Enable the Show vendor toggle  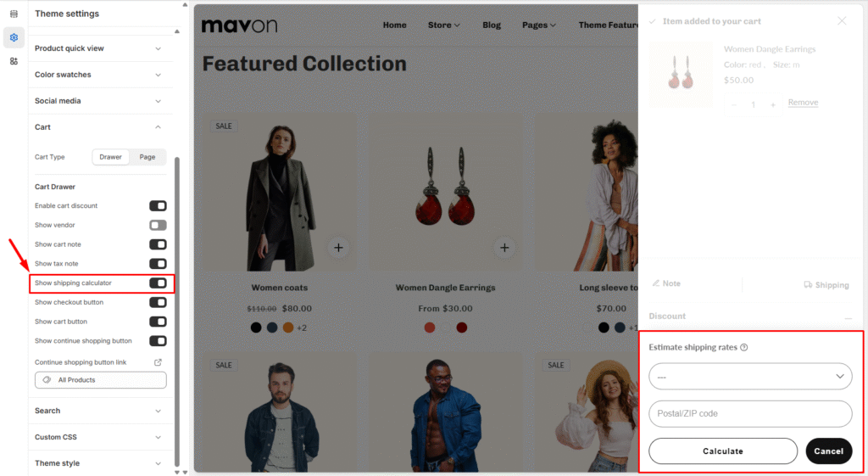coord(158,225)
